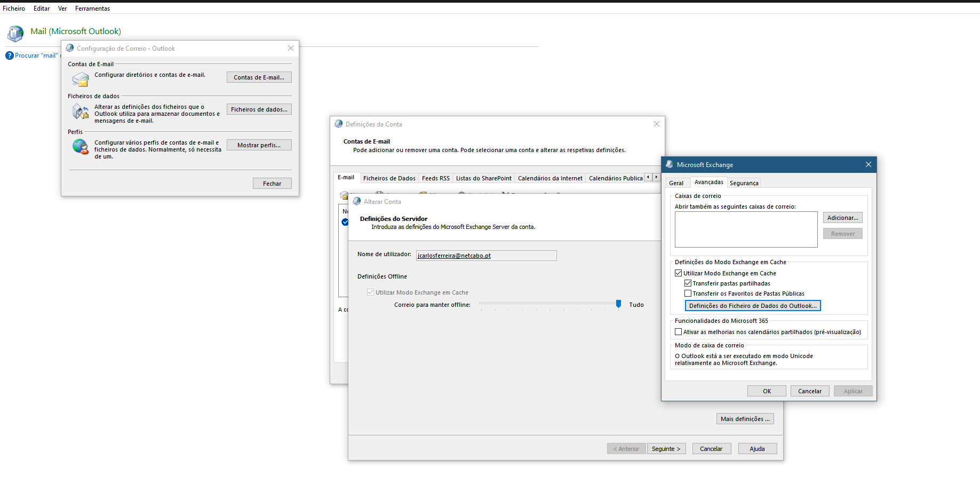The height and width of the screenshot is (484, 980).
Task: Click Cancelar in Alterar Conta
Action: coord(711,449)
